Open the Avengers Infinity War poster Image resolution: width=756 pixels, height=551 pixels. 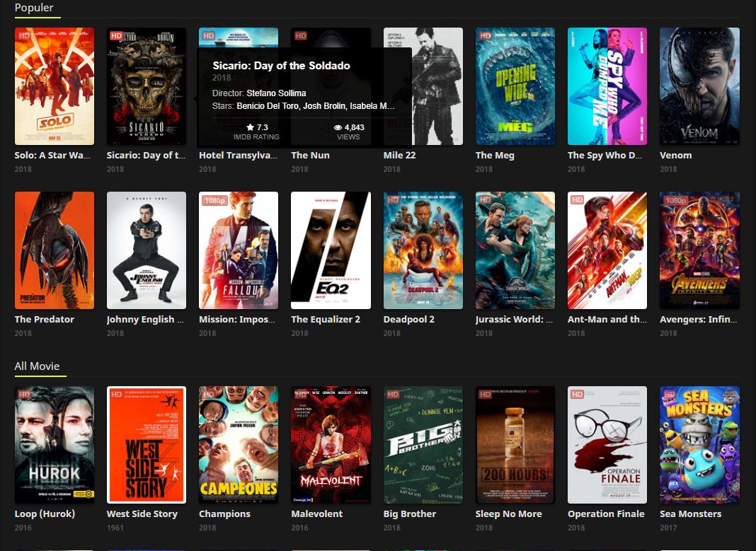(x=699, y=250)
